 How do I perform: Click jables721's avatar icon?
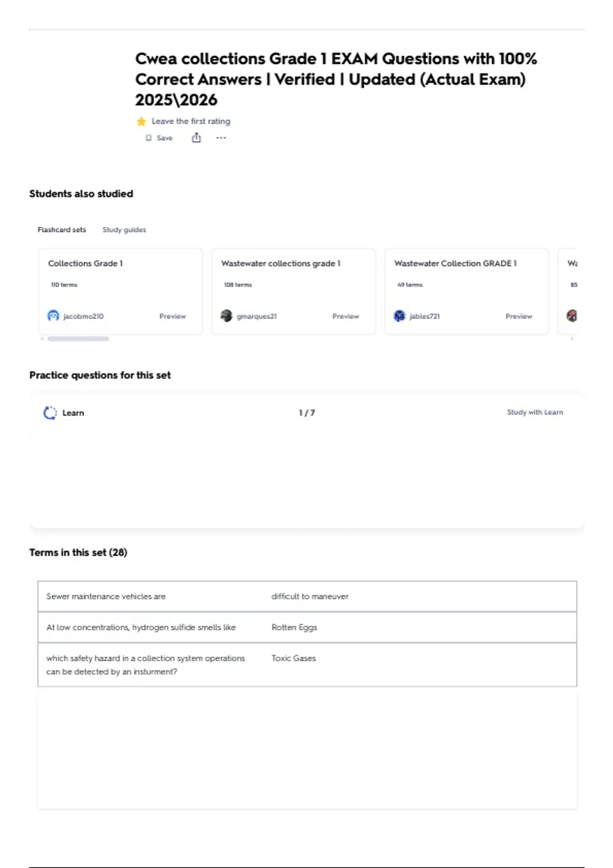tap(399, 316)
